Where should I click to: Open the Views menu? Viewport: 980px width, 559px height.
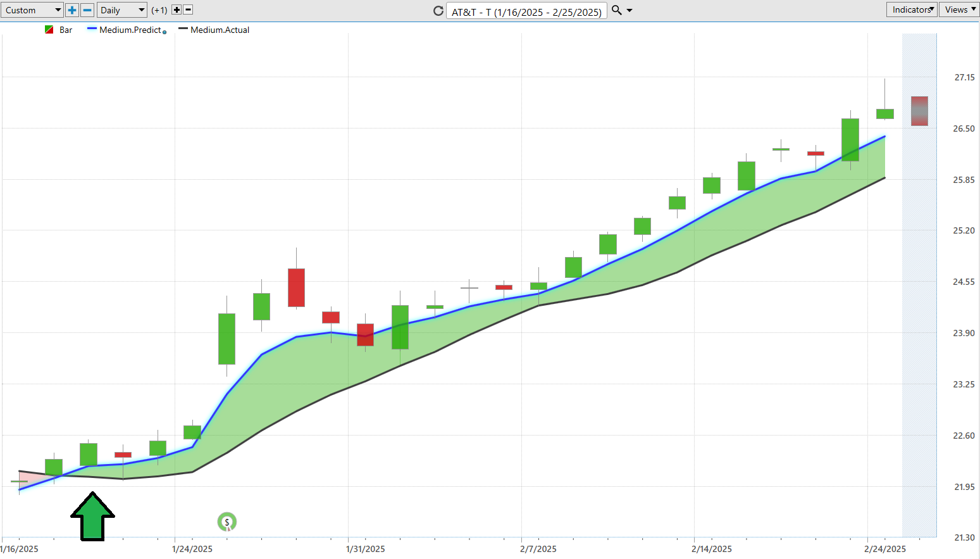click(959, 9)
